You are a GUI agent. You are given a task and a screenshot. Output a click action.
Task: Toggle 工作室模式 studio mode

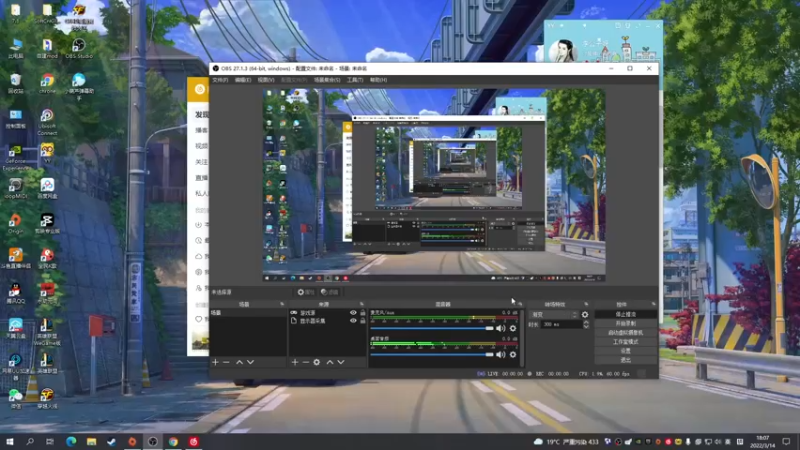[626, 342]
